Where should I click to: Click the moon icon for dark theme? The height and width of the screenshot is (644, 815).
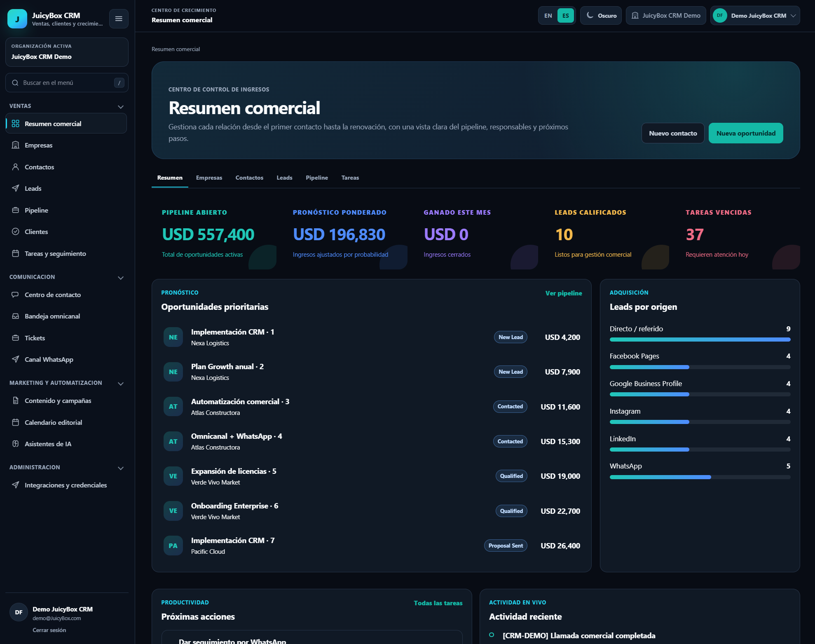[x=590, y=15]
